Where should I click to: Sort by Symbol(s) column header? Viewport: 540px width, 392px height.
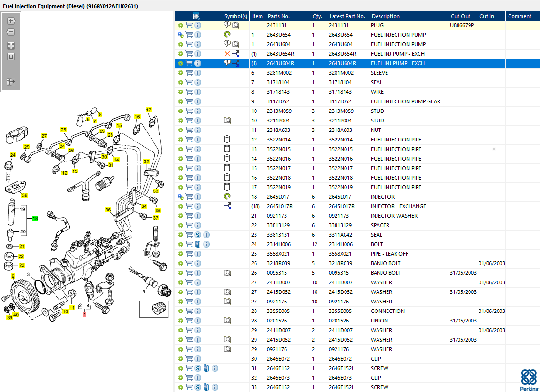click(x=235, y=16)
